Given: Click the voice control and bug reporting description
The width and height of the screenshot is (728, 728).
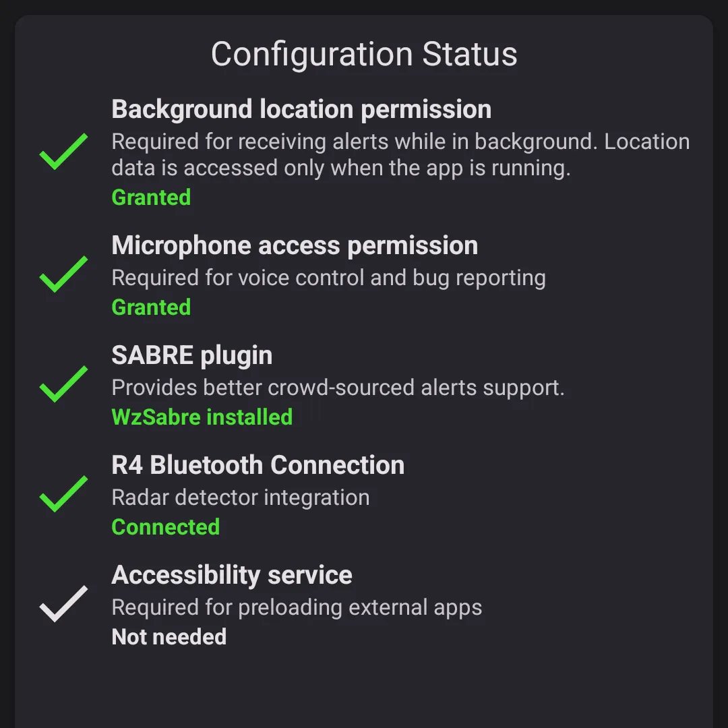Looking at the screenshot, I should pos(328,278).
